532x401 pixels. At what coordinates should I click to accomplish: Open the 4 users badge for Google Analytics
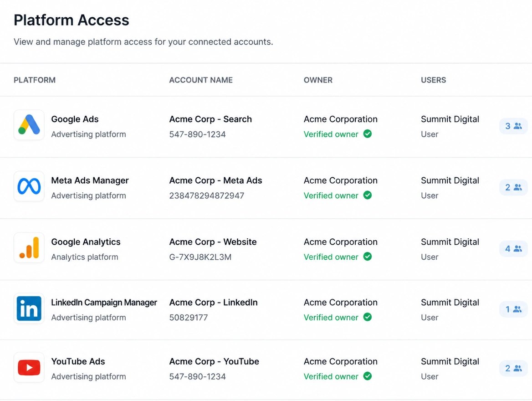513,248
